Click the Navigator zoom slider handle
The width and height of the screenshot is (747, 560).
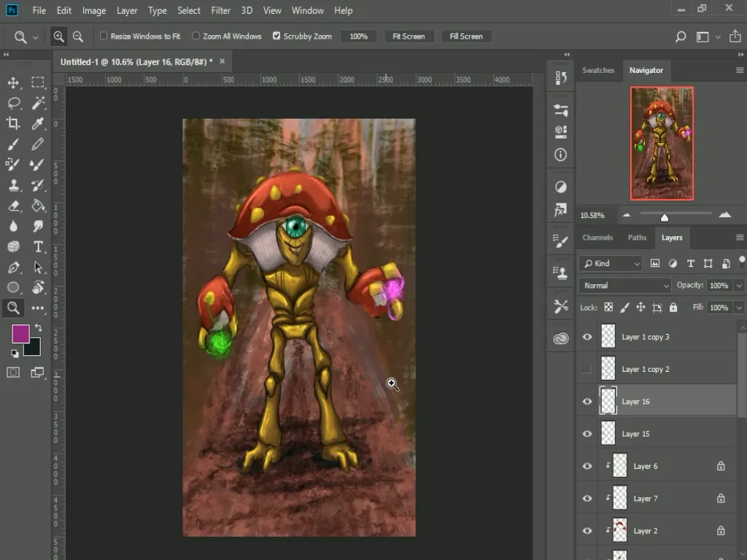(x=664, y=217)
